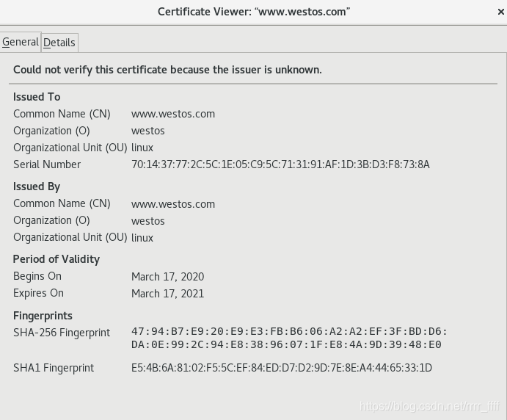Click the Begins On label
507x420 pixels.
[x=37, y=276]
